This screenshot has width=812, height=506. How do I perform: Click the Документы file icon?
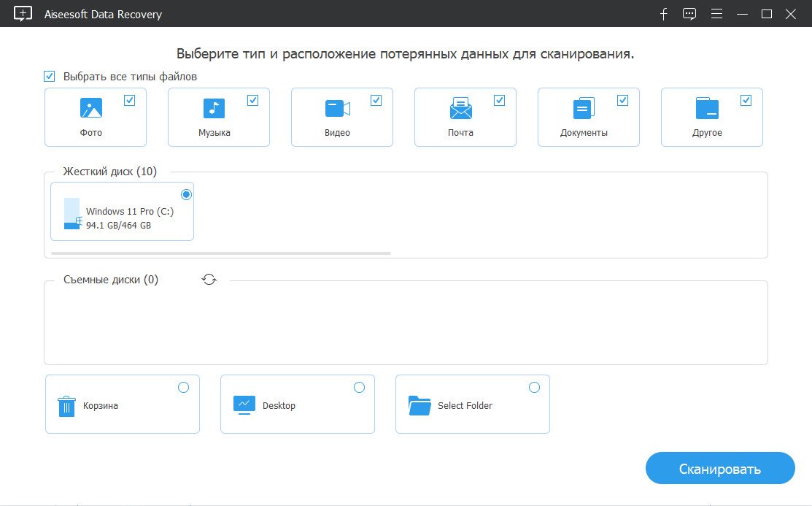click(584, 108)
